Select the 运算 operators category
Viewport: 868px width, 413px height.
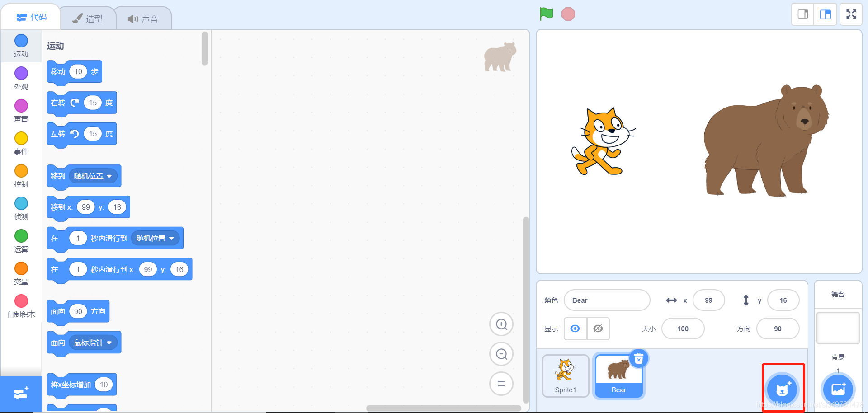click(x=21, y=241)
